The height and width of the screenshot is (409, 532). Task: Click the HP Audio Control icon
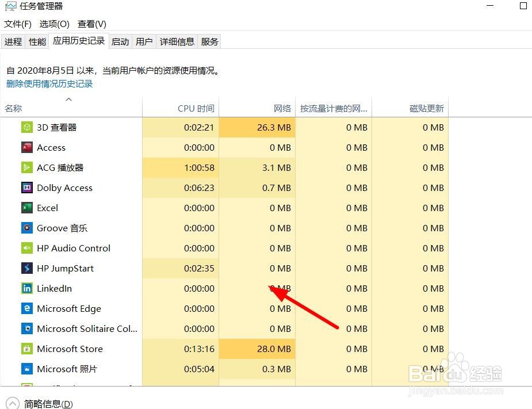(27, 248)
